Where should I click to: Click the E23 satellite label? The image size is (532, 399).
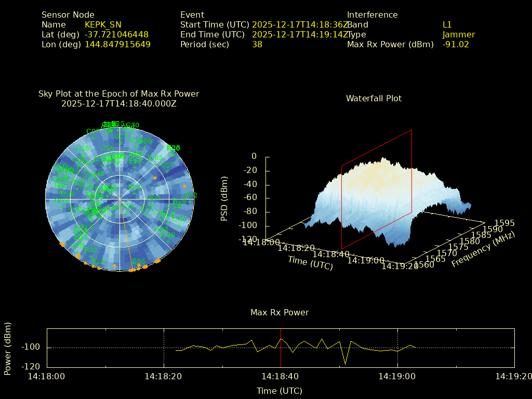[x=139, y=261]
